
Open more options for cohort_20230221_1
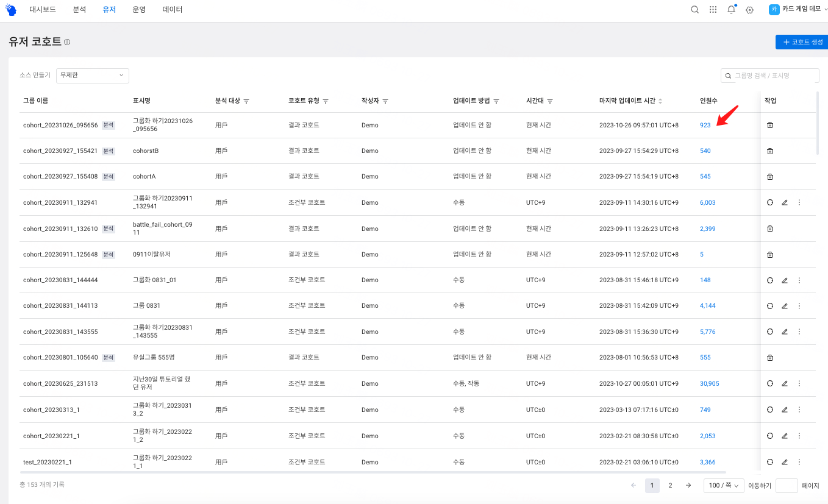pos(799,436)
